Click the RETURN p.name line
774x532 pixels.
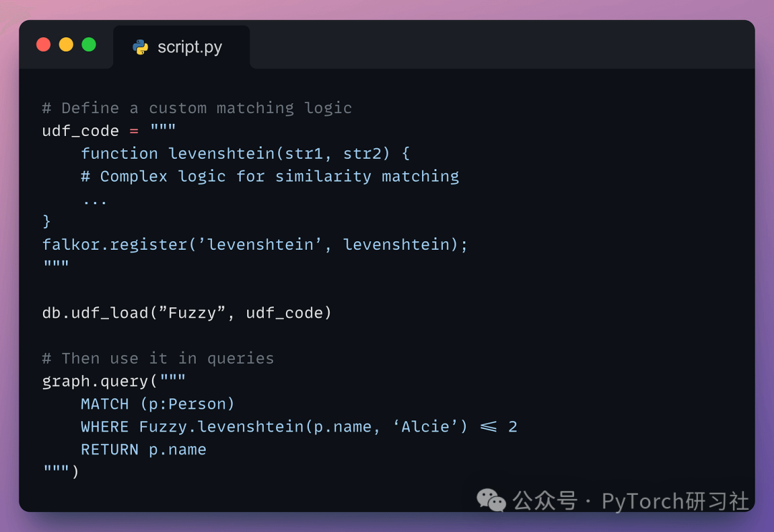click(143, 450)
